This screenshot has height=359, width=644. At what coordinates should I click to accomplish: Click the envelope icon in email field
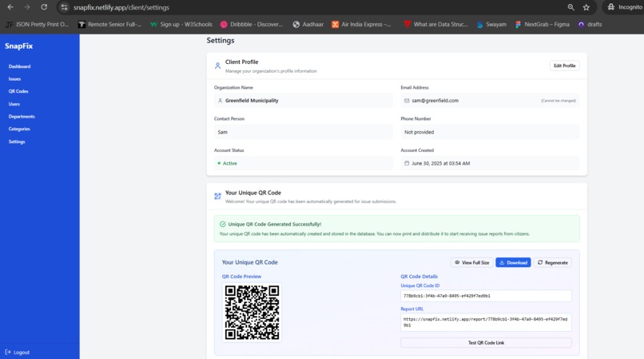[x=407, y=100]
